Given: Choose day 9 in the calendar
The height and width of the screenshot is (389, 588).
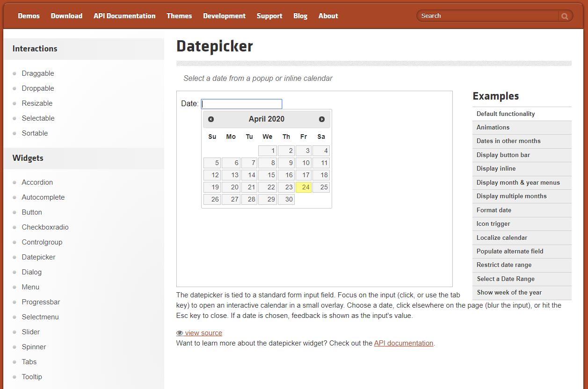Looking at the screenshot, I should 286,163.
